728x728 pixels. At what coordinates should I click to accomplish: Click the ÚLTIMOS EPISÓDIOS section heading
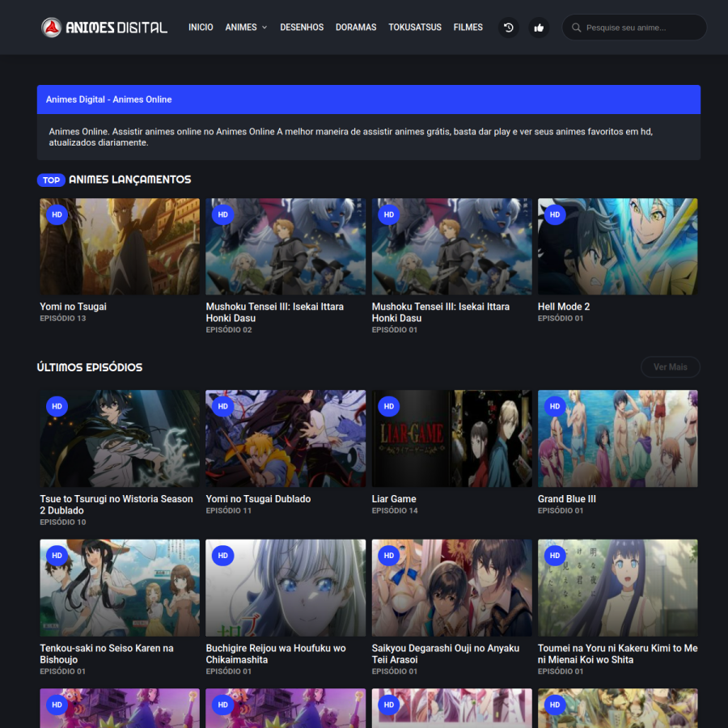coord(90,367)
